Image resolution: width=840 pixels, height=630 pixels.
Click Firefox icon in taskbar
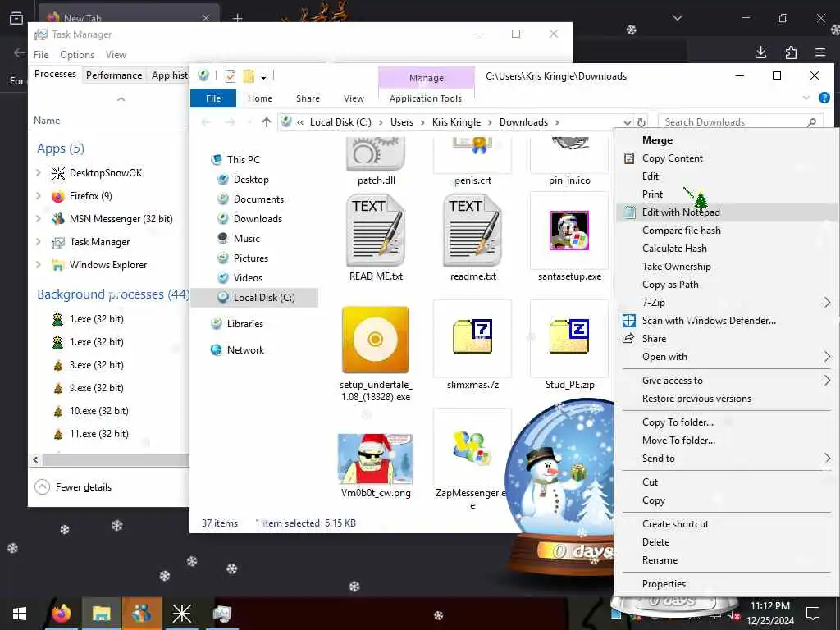62,614
